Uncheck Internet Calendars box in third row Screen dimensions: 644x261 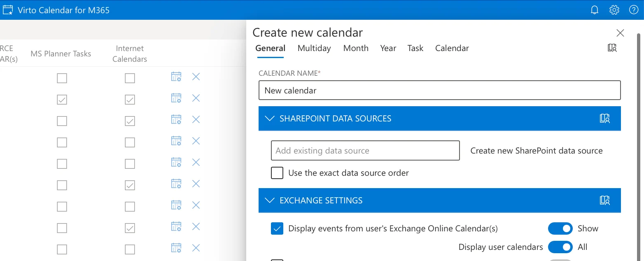[130, 121]
